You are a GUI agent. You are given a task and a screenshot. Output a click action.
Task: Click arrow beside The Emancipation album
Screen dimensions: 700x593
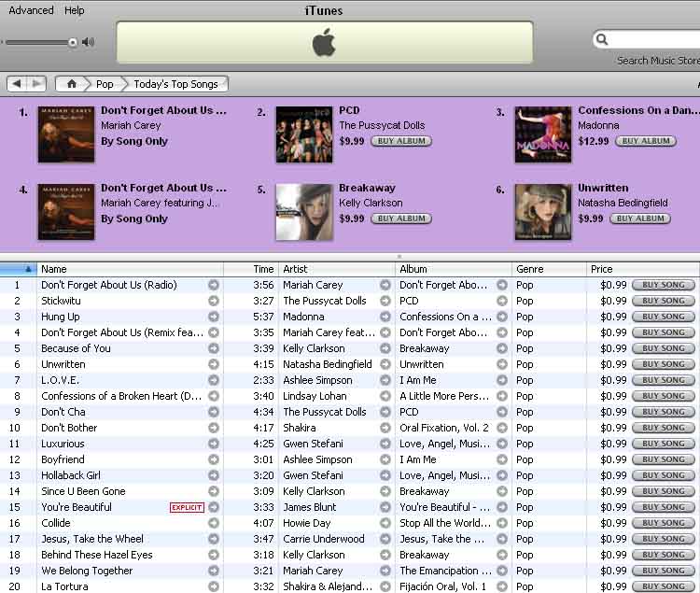tap(502, 571)
